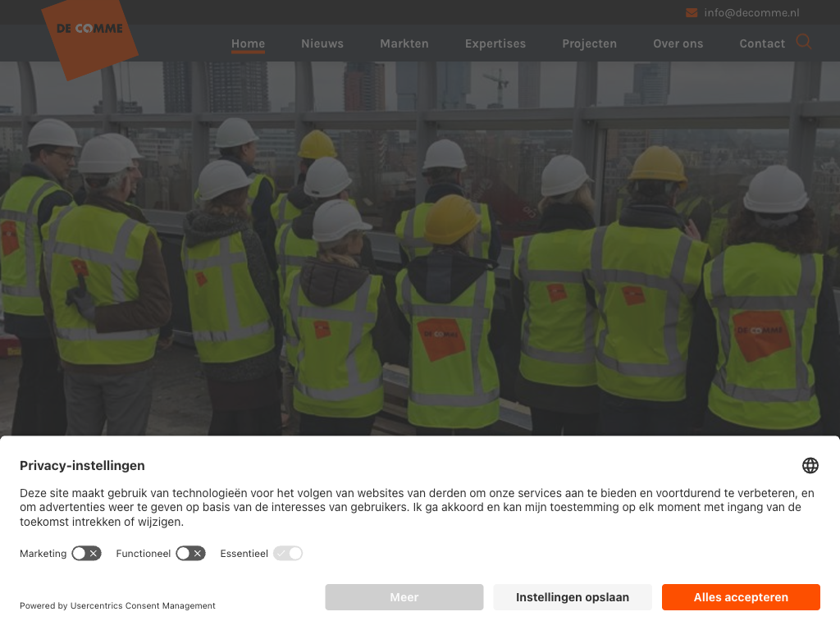Click the Usercentrics Consent Management link

(x=143, y=605)
